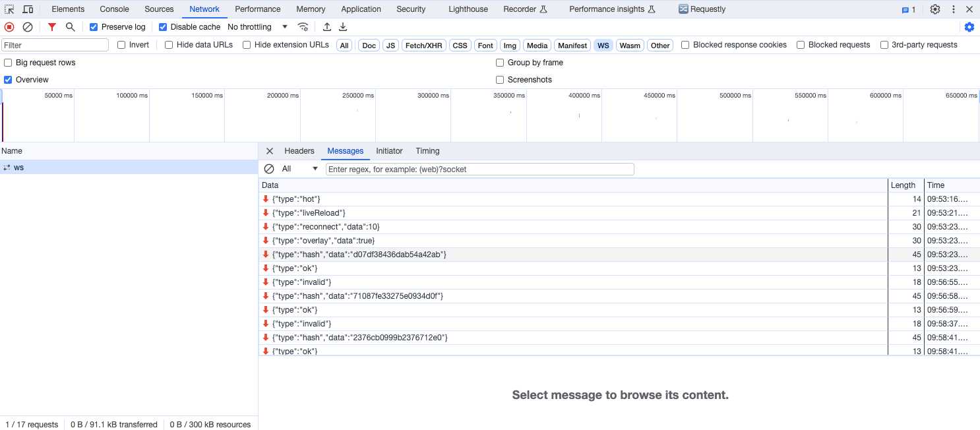
Task: Toggle the device toolbar icon
Action: point(28,9)
